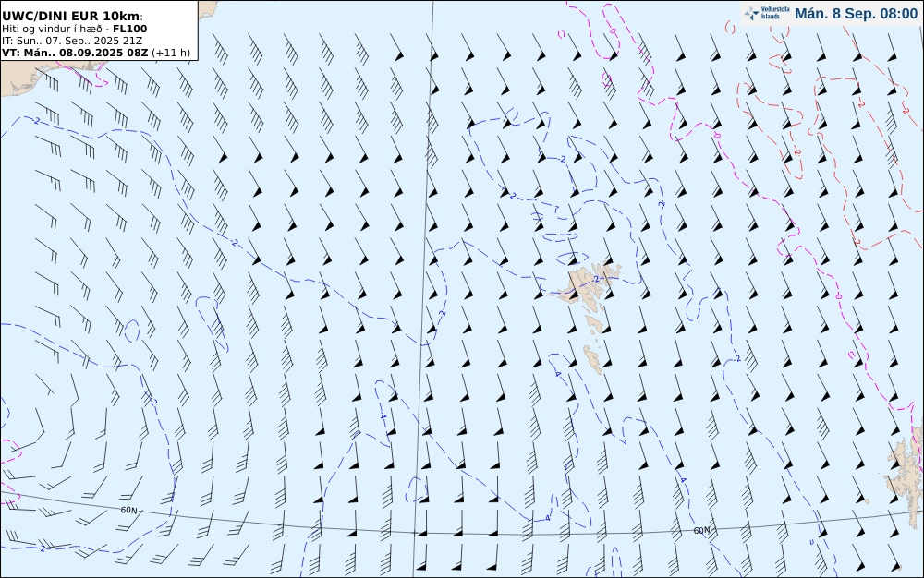Click the magenta "0" contour label near the top
The height and width of the screenshot is (578, 924).
[613, 30]
